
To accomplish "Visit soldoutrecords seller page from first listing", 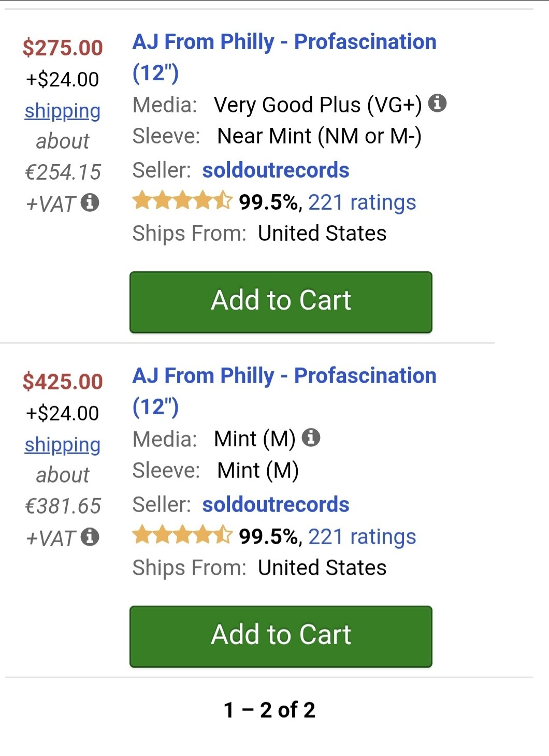I will [276, 170].
